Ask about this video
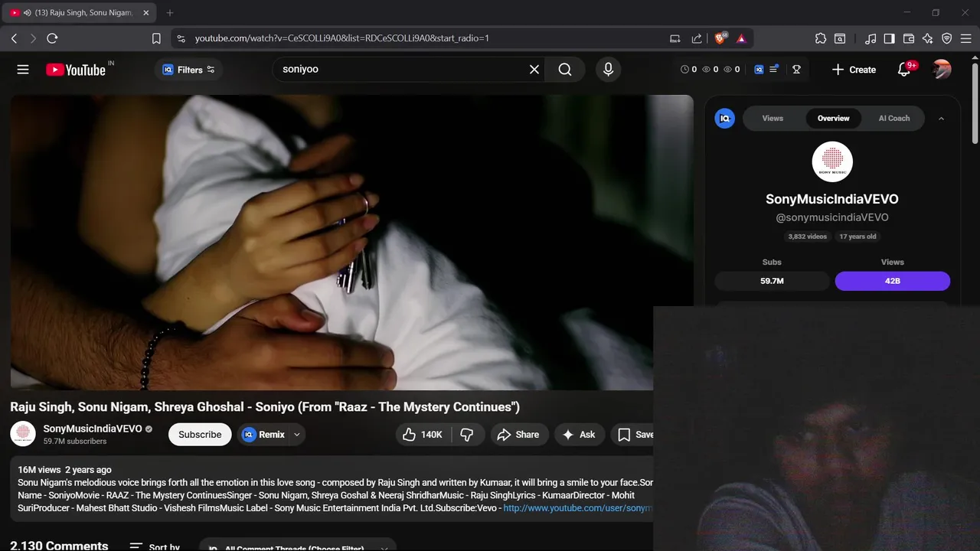Viewport: 980px width, 551px height. (579, 435)
